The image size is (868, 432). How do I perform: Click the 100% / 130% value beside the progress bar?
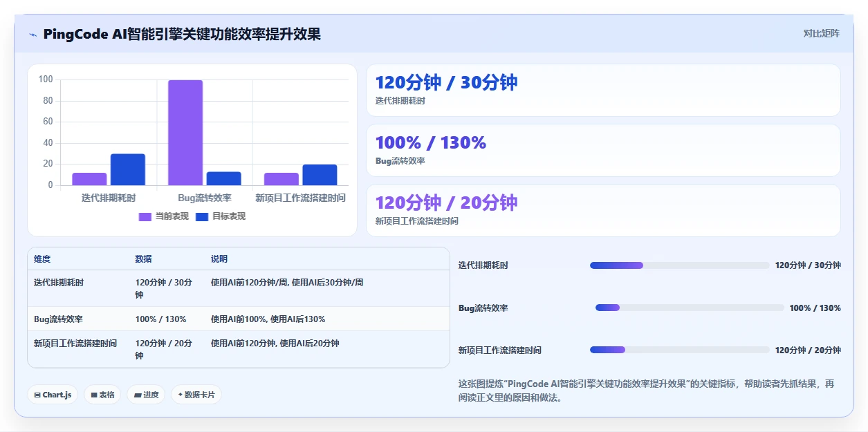click(815, 308)
